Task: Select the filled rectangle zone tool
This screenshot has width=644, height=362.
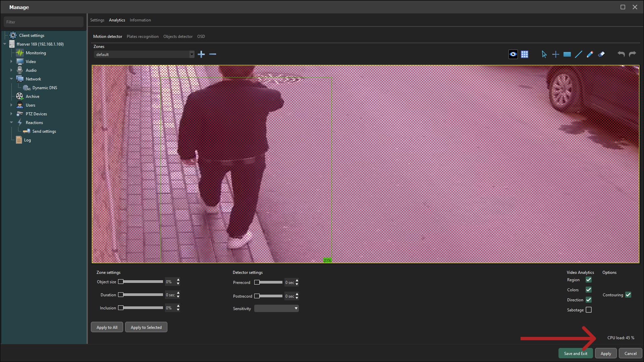Action: point(567,54)
